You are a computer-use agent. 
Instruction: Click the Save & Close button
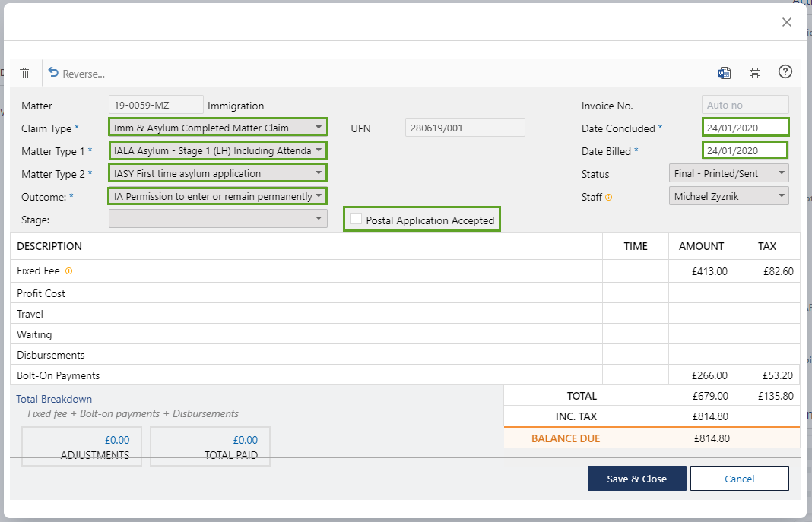[x=636, y=479]
